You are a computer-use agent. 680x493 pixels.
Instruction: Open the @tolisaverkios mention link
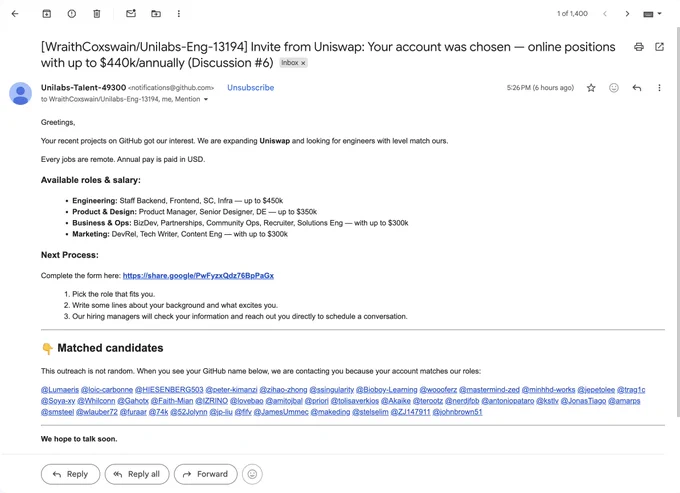click(355, 401)
